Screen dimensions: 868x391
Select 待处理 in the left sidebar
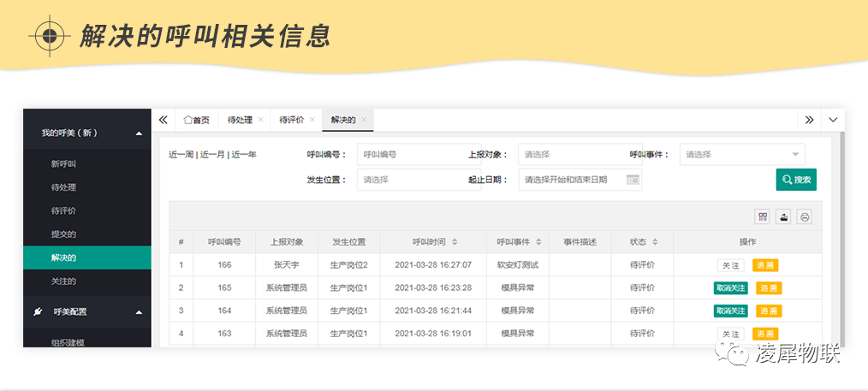[69, 187]
